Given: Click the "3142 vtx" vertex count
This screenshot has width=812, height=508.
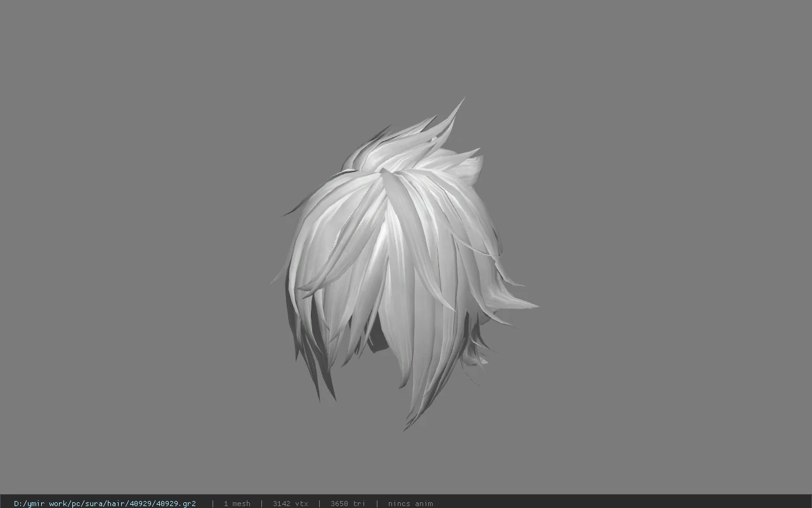Looking at the screenshot, I should coord(291,504).
